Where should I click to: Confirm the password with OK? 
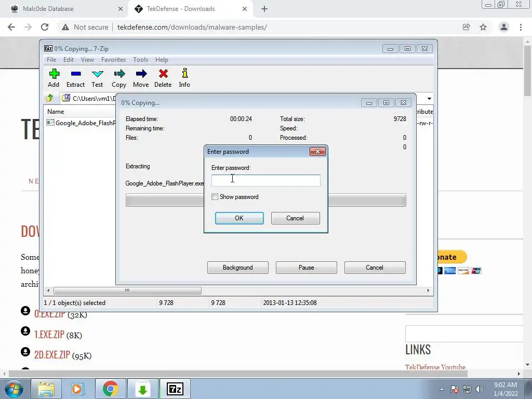pos(239,218)
